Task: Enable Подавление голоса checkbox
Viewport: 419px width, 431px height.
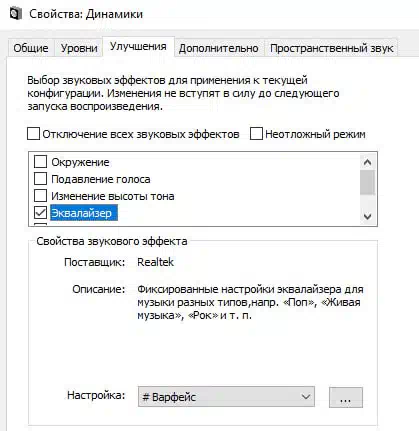Action: 40,179
